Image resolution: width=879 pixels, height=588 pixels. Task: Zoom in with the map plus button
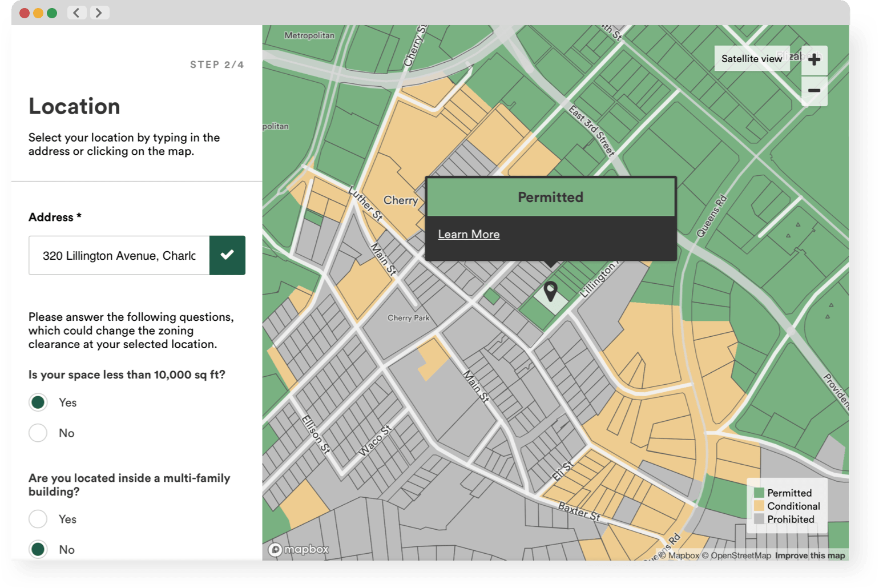(815, 59)
